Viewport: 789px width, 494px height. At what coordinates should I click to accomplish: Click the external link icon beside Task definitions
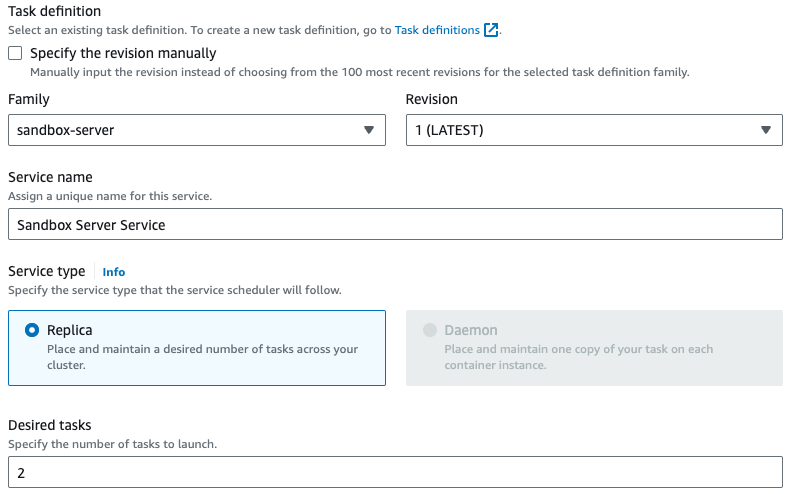(x=491, y=30)
